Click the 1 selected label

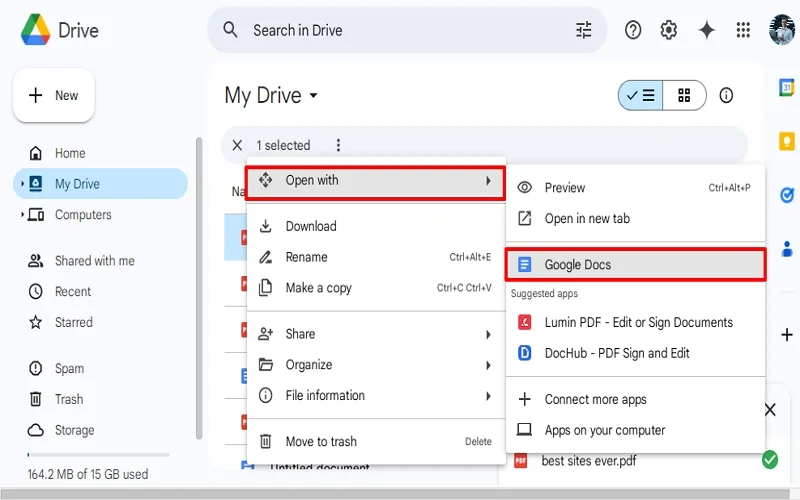283,145
